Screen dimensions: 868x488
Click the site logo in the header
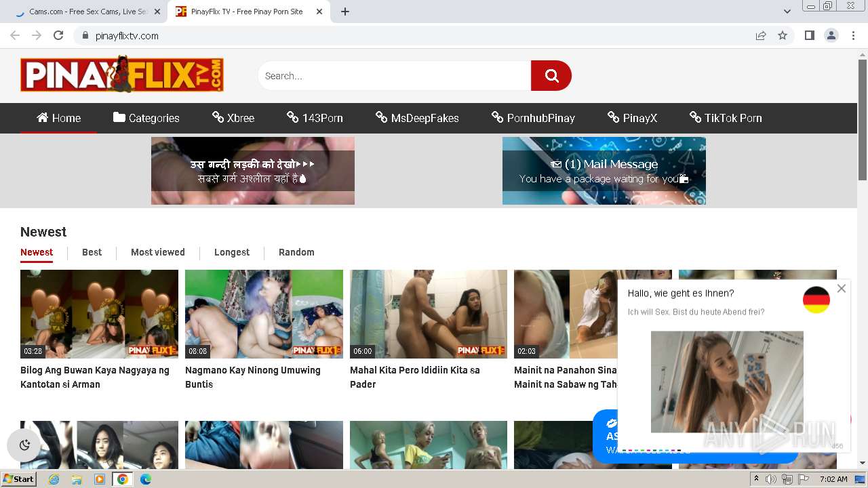coord(122,75)
